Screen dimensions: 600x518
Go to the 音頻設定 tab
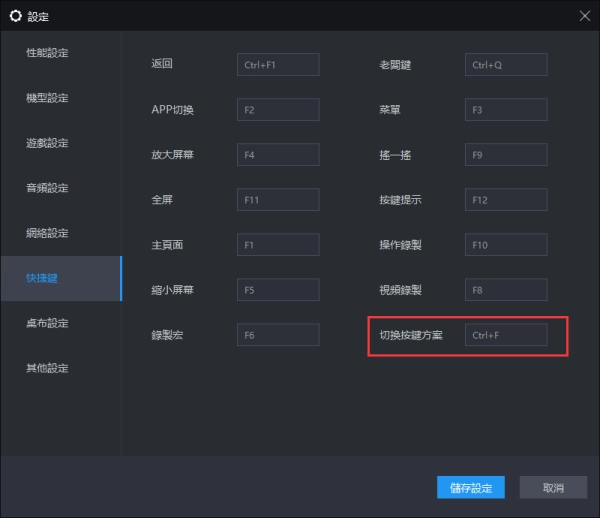(x=48, y=188)
